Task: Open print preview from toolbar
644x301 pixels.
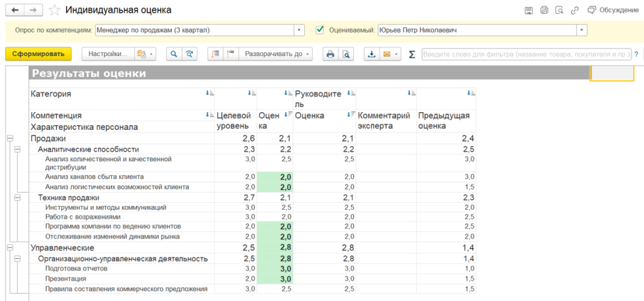Action: [x=345, y=54]
